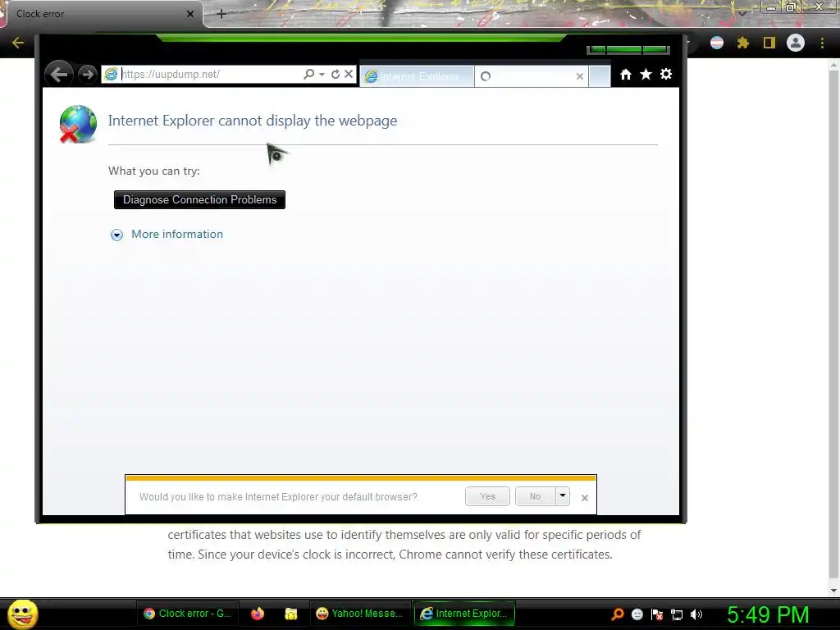This screenshot has width=840, height=630.
Task: Expand More information section
Action: click(116, 235)
